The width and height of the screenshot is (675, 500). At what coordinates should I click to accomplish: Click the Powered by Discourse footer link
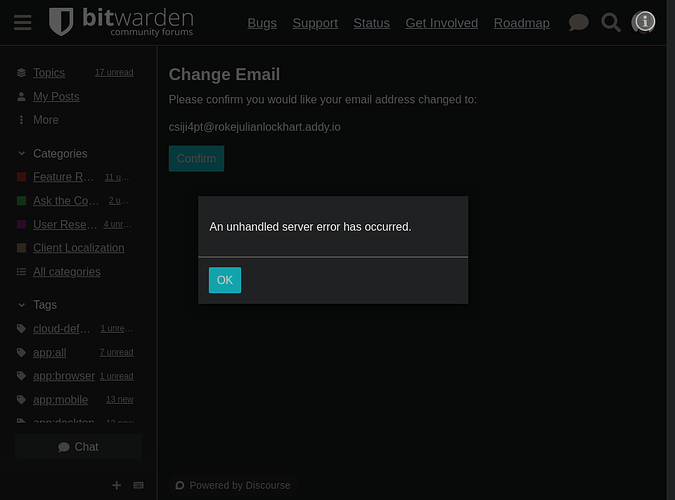click(x=233, y=485)
